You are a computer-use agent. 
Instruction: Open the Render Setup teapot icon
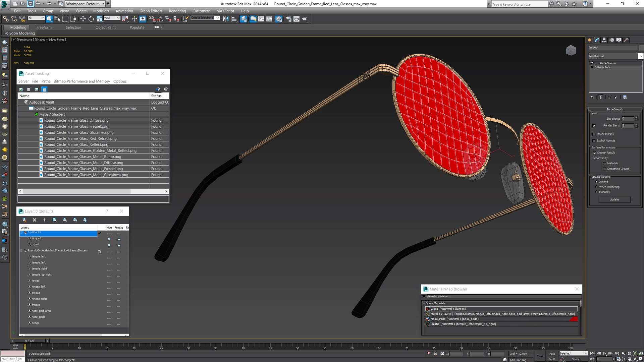(288, 19)
